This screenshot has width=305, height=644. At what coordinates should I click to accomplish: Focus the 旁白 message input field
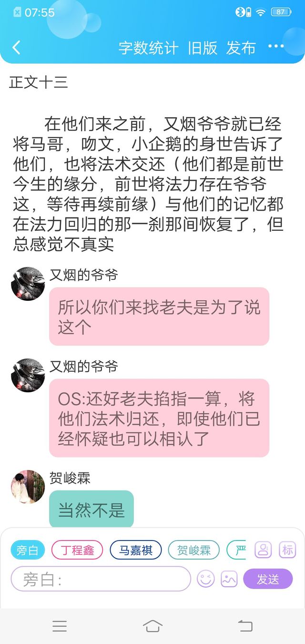pos(101,579)
